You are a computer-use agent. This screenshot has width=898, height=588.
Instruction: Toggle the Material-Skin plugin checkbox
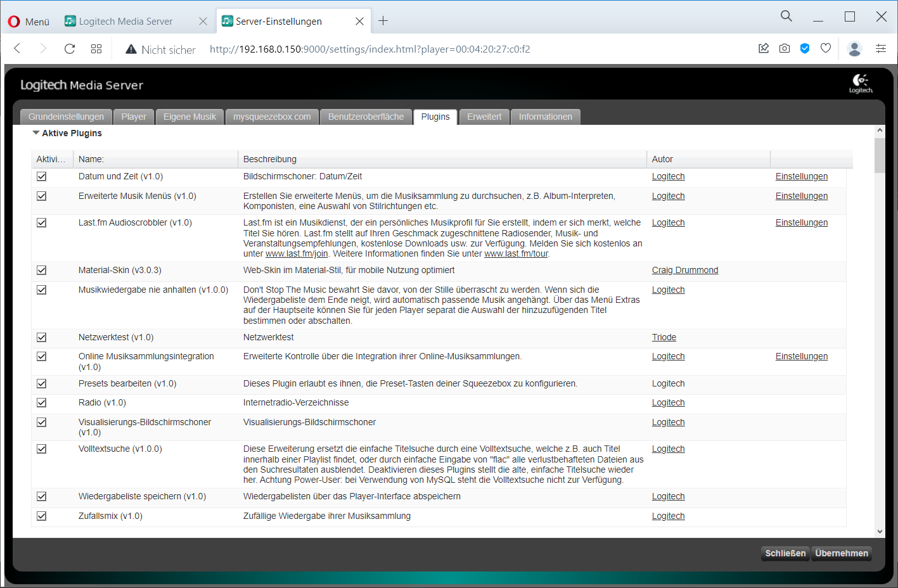pyautogui.click(x=42, y=271)
